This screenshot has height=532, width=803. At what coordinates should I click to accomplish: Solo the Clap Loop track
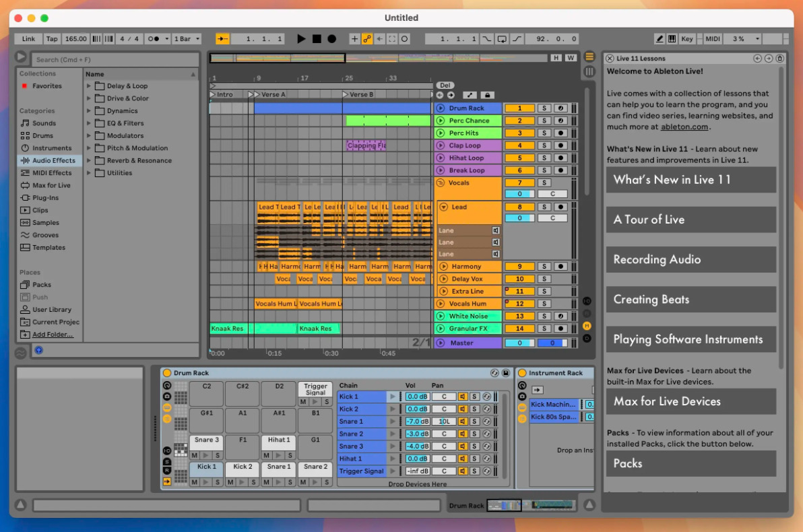pyautogui.click(x=544, y=145)
